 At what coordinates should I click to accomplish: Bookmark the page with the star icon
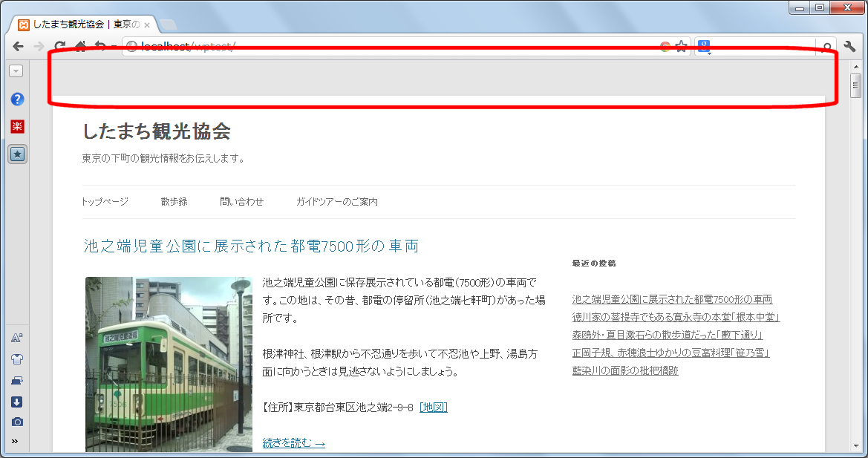(x=682, y=47)
